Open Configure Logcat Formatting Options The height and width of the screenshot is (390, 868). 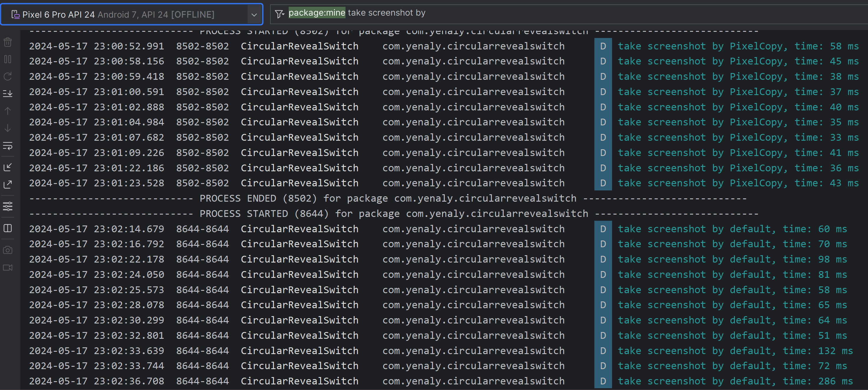click(8, 206)
